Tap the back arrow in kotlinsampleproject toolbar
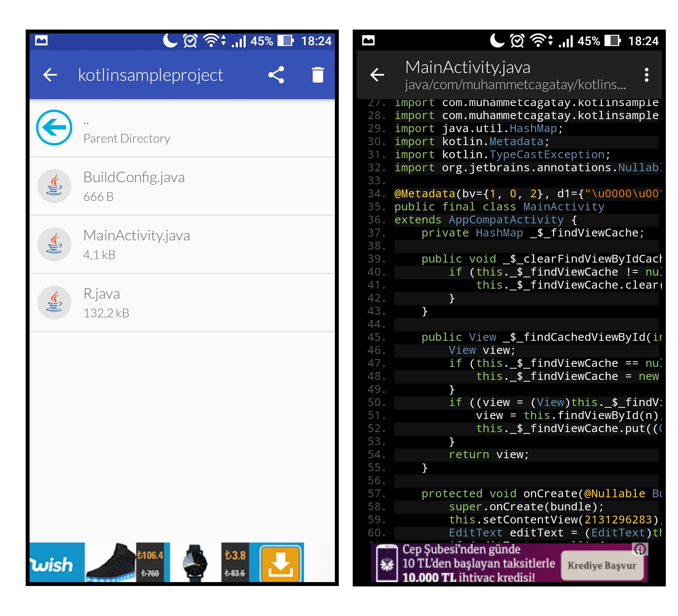This screenshot has height=616, width=678. point(50,74)
